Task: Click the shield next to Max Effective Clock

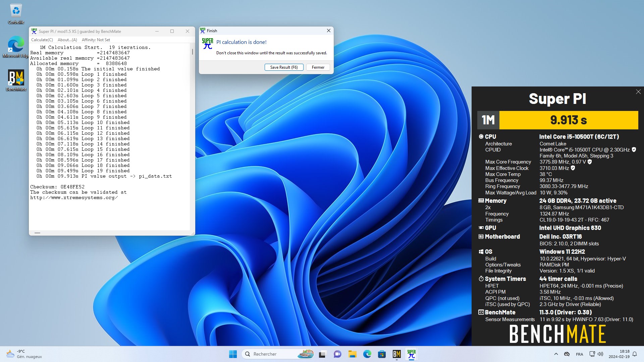Action: coord(573,168)
